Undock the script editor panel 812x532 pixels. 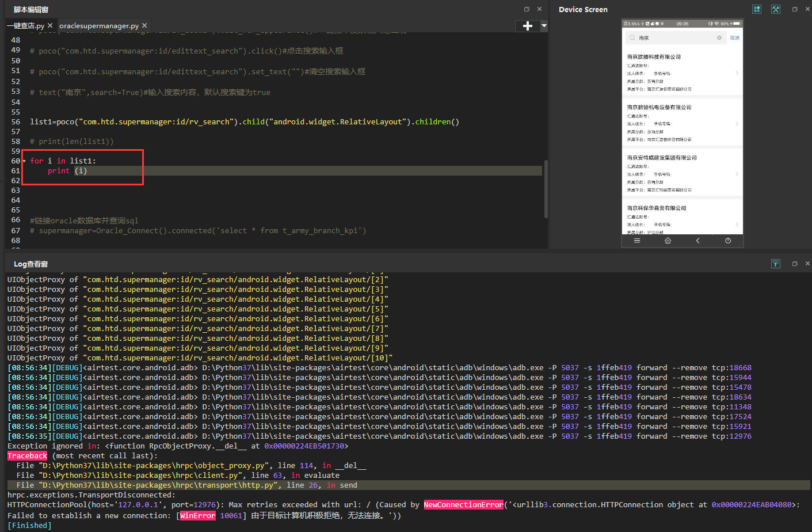click(527, 9)
